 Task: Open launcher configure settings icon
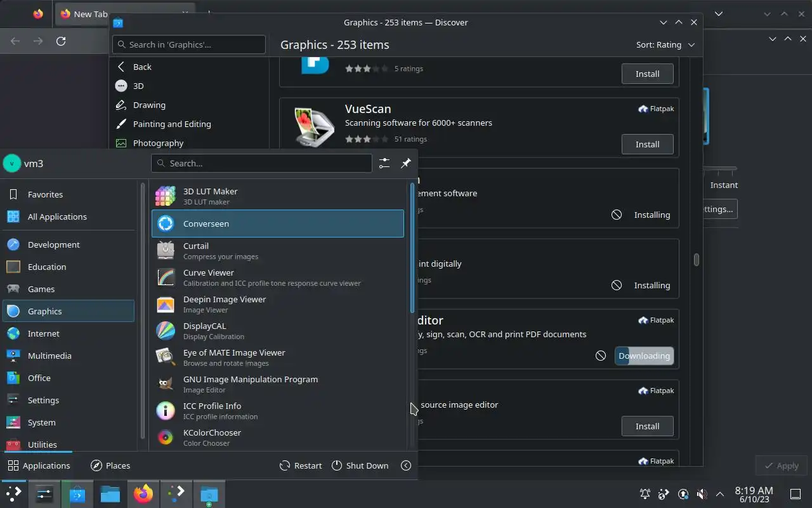(x=384, y=163)
